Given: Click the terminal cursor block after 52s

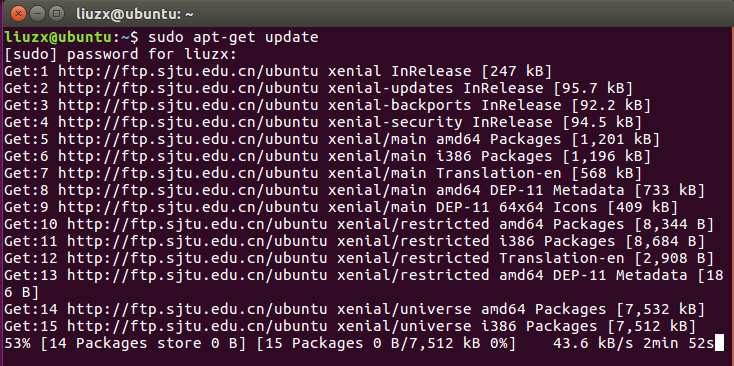Looking at the screenshot, I should [719, 343].
